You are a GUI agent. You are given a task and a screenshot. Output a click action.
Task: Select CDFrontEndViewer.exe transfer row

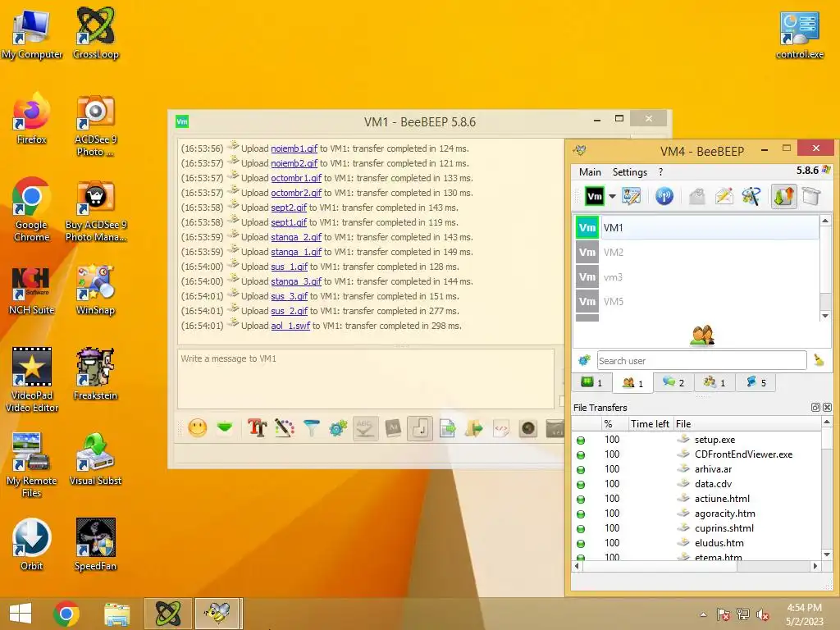click(696, 454)
